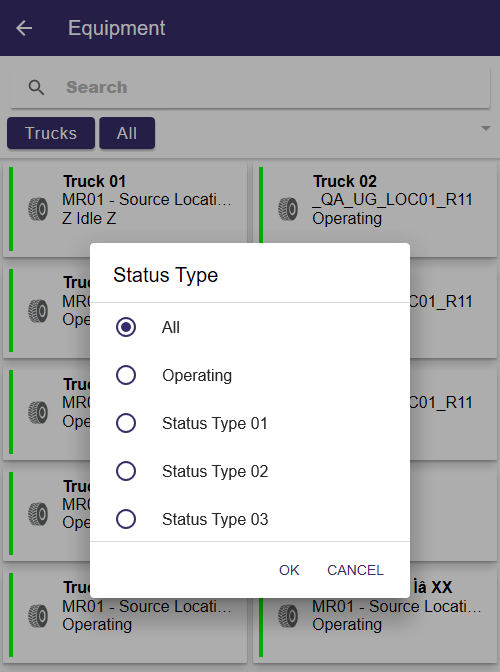Click the Status Type dialog title
This screenshot has width=500, height=672.
[x=165, y=275]
